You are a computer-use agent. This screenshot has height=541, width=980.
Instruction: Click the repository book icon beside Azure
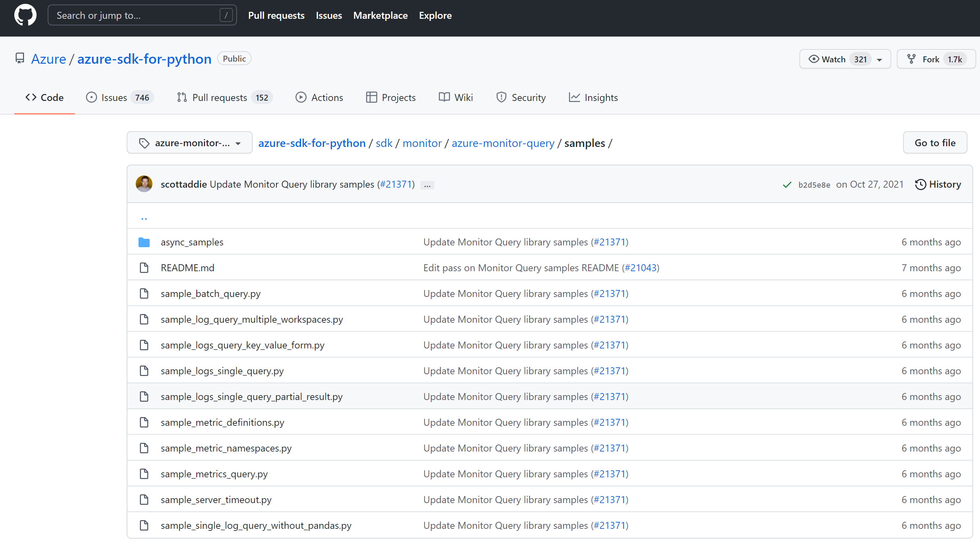pos(20,58)
